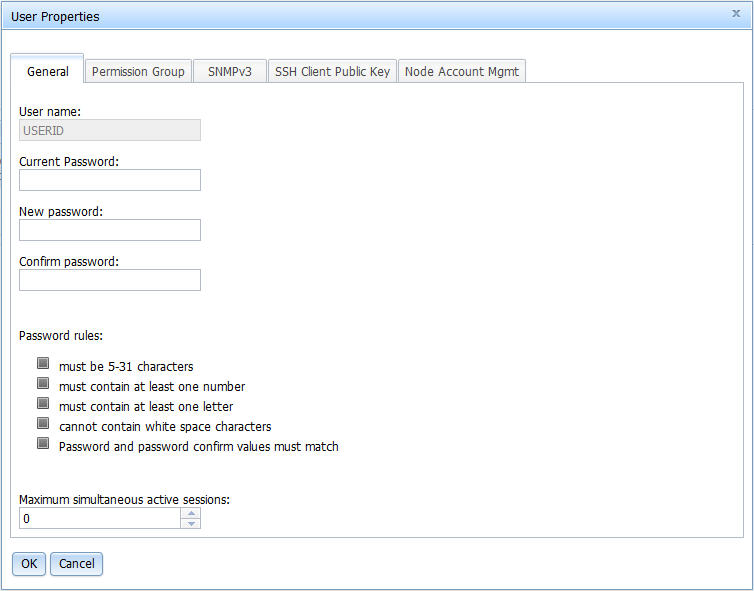Click the 'Confirm password:' label
The width and height of the screenshot is (754, 591).
point(69,262)
